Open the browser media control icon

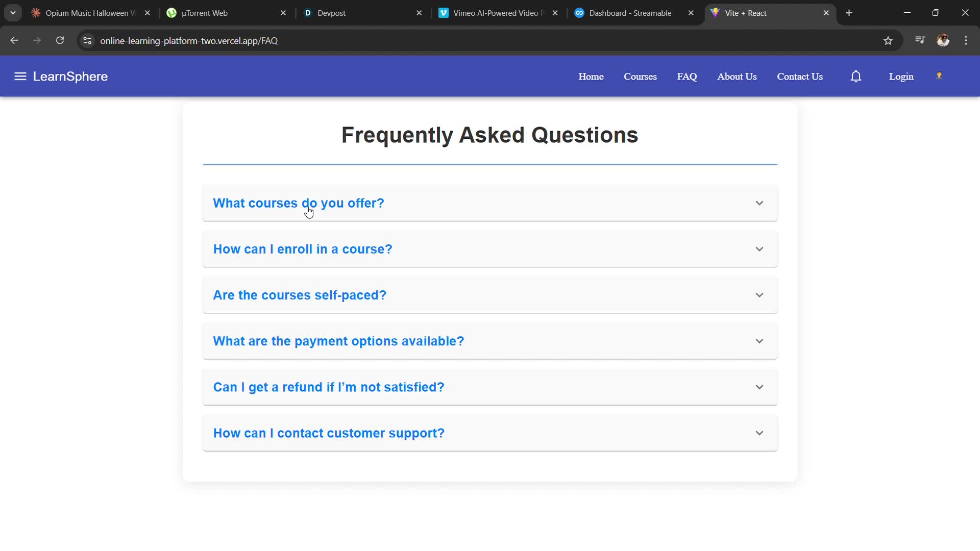(x=920, y=40)
